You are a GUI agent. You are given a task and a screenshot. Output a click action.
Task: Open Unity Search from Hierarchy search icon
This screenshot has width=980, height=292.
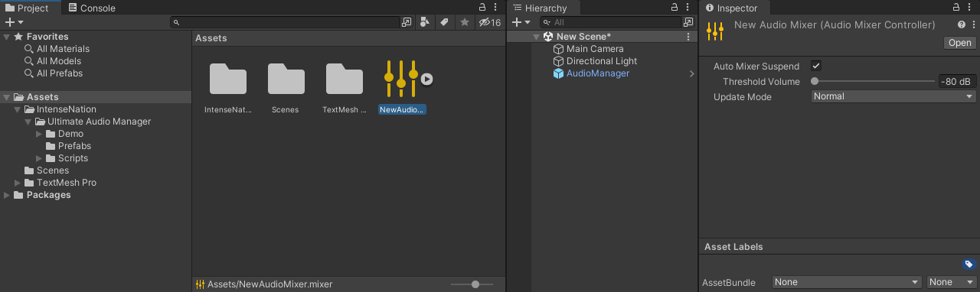688,22
